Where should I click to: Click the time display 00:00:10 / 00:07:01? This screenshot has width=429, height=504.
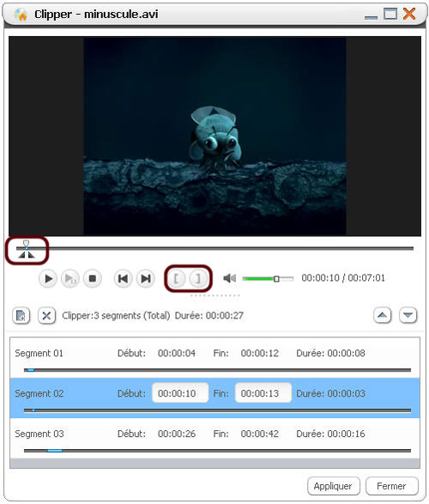pos(343,277)
